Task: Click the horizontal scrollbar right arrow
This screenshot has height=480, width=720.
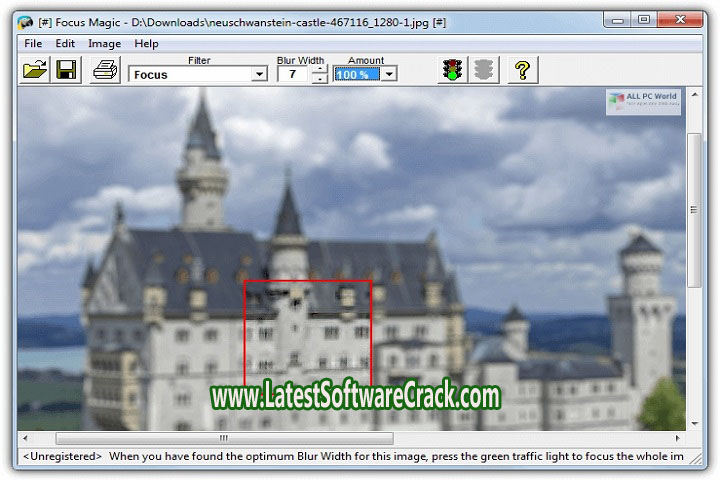Action: tap(678, 438)
